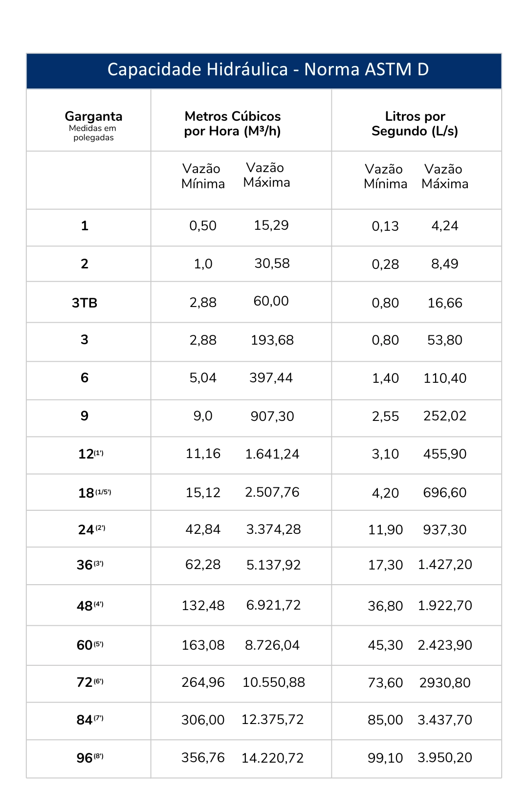Image resolution: width=528 pixels, height=812 pixels.
Task: Click the 73,60 value in row 72
Action: tap(385, 683)
